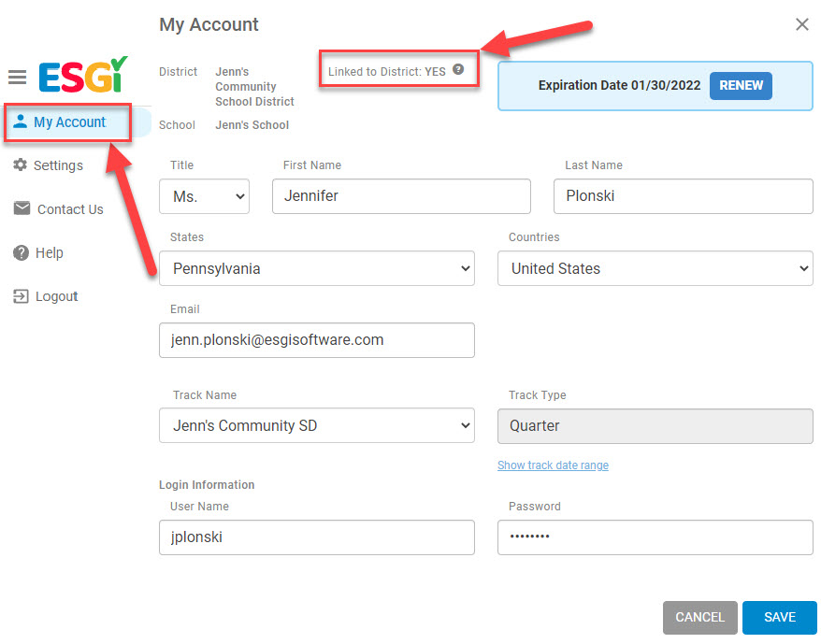Click the Logout exit icon
Screen dimensions: 821x644
21,296
